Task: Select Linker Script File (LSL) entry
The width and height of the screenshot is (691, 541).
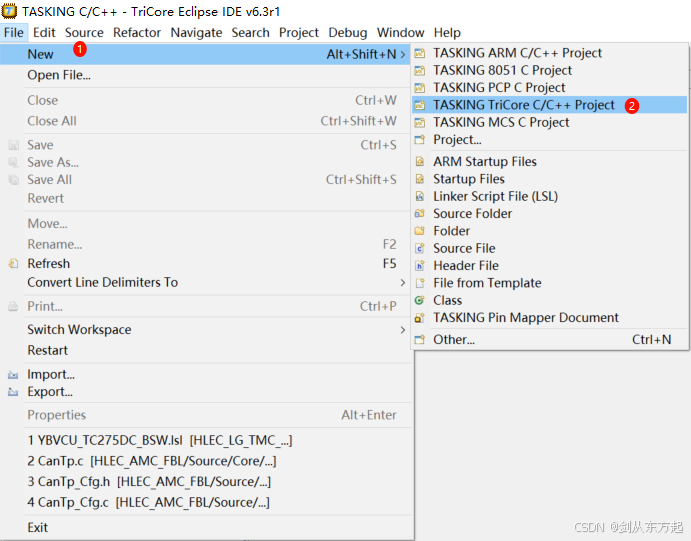Action: [550, 196]
